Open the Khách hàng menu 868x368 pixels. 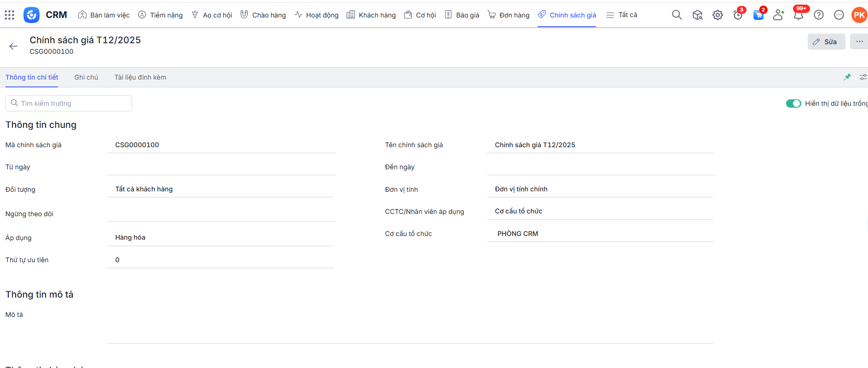pos(371,15)
